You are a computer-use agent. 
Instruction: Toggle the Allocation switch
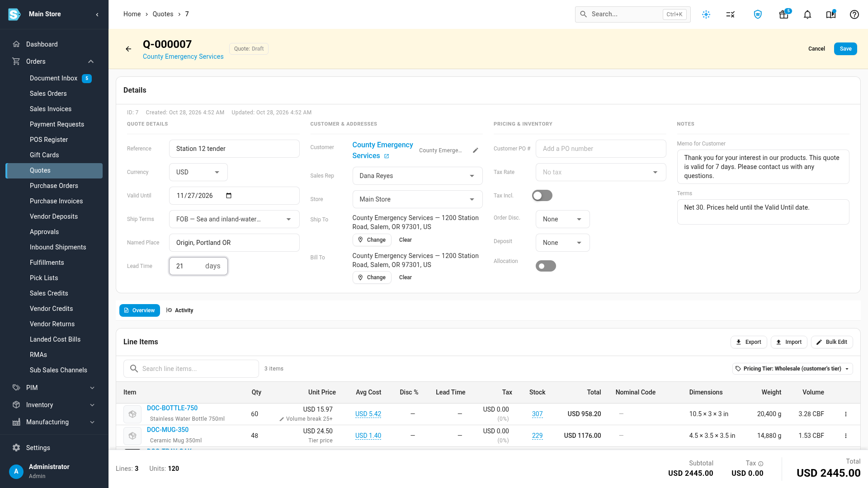(x=546, y=266)
